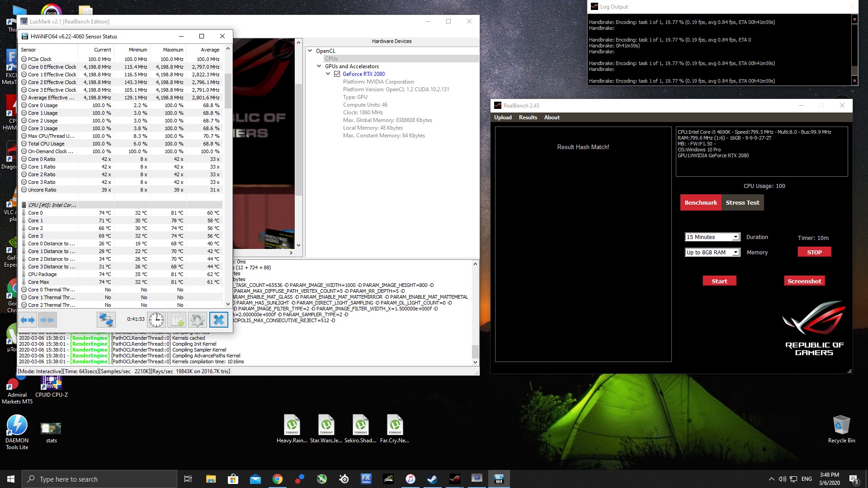Select the PCIe Clock sensor row
This screenshot has height=488, width=868.
click(121, 59)
